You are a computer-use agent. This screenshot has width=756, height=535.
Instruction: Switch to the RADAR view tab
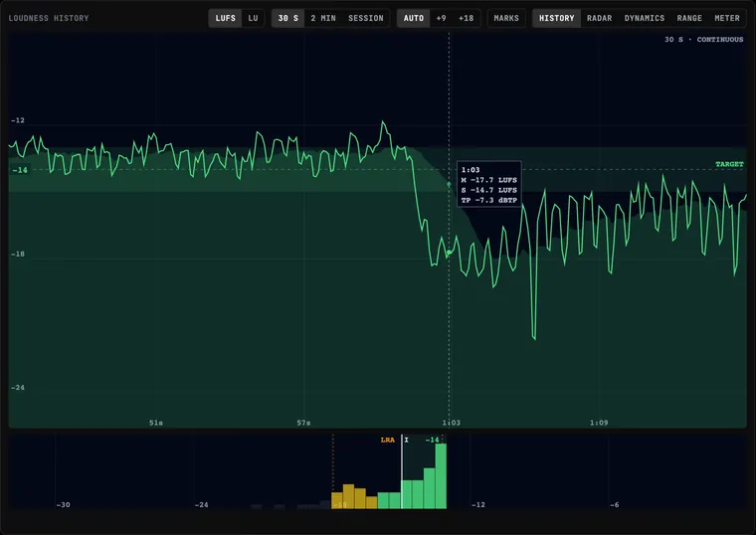(599, 18)
